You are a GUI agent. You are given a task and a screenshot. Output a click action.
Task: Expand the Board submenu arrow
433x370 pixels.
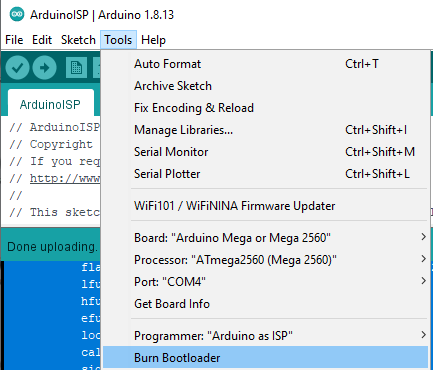[423, 237]
